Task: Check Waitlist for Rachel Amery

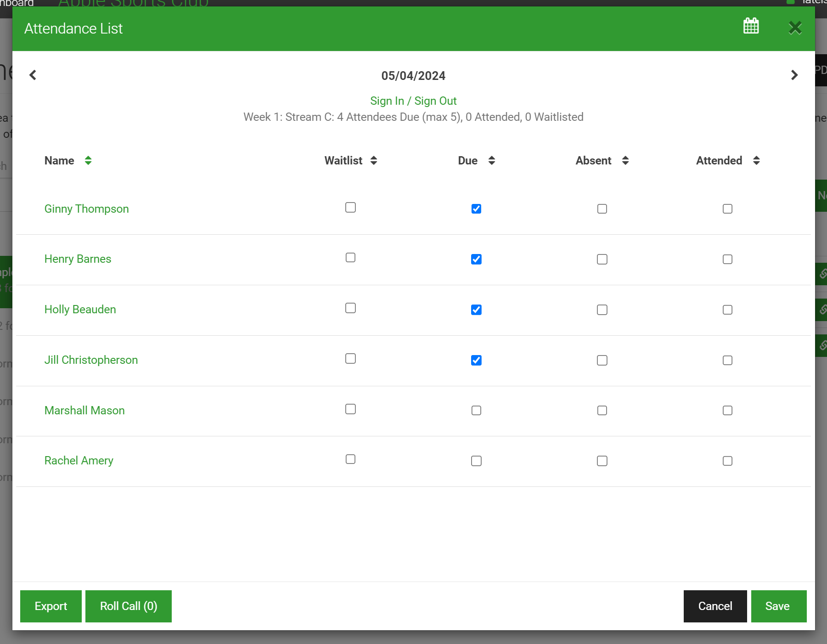Action: (x=350, y=459)
